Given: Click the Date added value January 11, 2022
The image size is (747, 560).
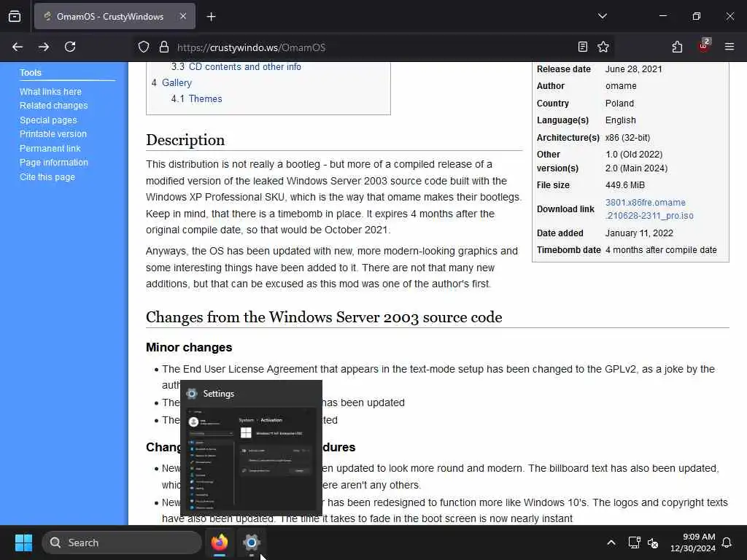Looking at the screenshot, I should pyautogui.click(x=639, y=233).
